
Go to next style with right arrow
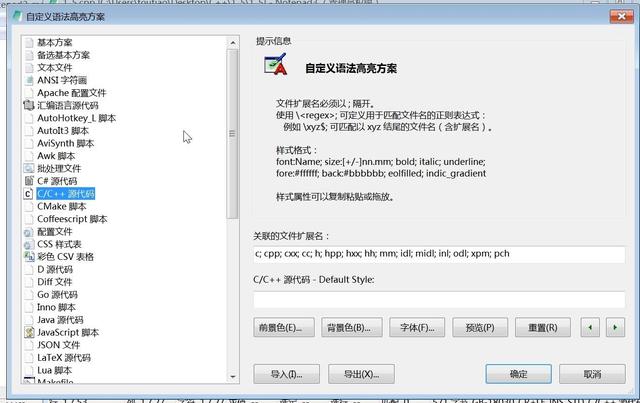[615, 327]
